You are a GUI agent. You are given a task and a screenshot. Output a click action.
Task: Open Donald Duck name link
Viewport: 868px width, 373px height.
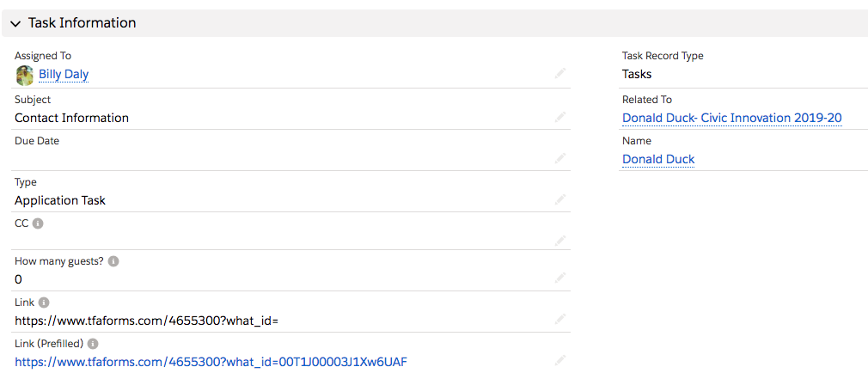pos(658,159)
